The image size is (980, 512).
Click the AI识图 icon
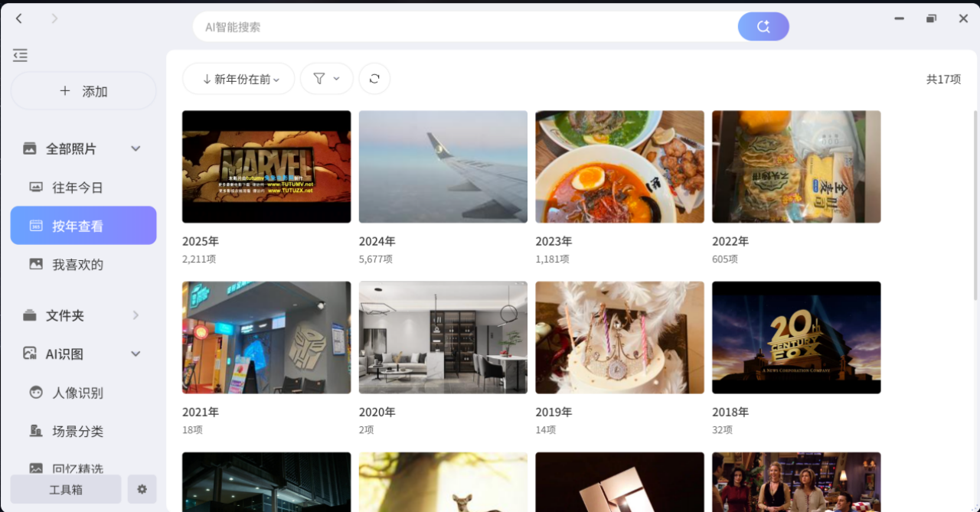[x=30, y=354]
